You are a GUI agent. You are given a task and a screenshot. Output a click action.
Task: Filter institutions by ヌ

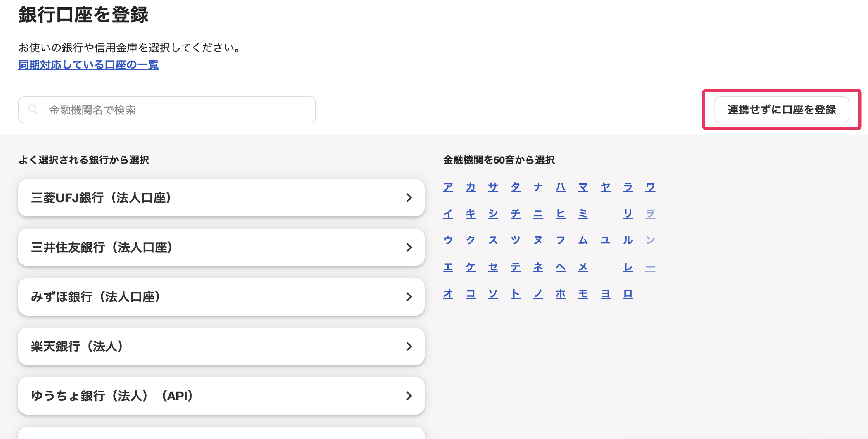538,240
